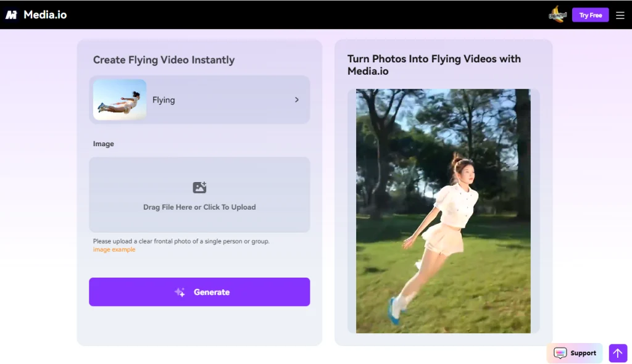Click the image upload icon in the drop zone
Screen dimensions: 632x364
(x=199, y=187)
